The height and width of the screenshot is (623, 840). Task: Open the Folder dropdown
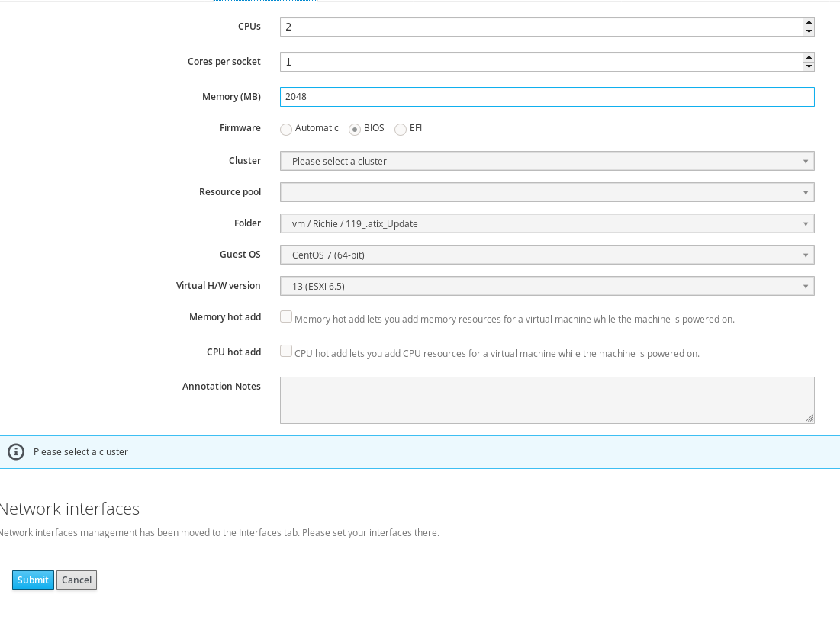click(x=547, y=223)
